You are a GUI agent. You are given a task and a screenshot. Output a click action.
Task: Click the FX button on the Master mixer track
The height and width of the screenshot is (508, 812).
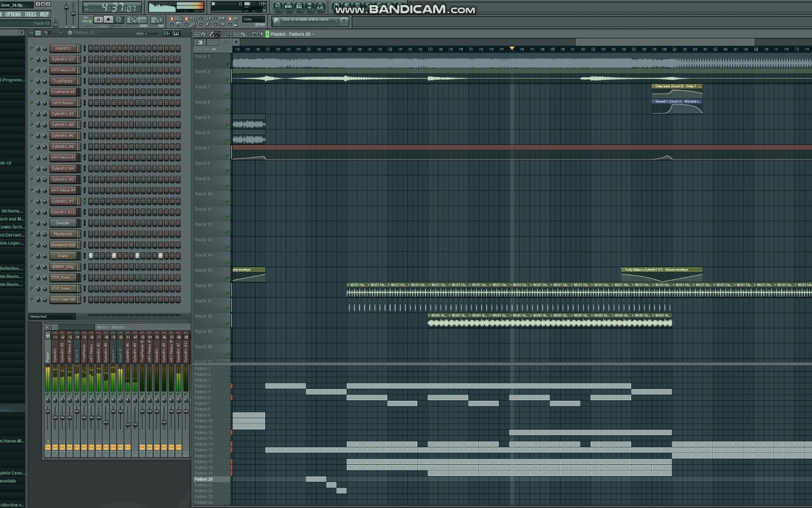pos(47,447)
